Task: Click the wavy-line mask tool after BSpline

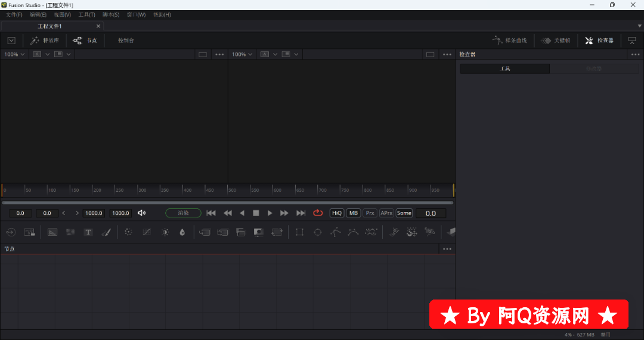Action: pos(371,232)
